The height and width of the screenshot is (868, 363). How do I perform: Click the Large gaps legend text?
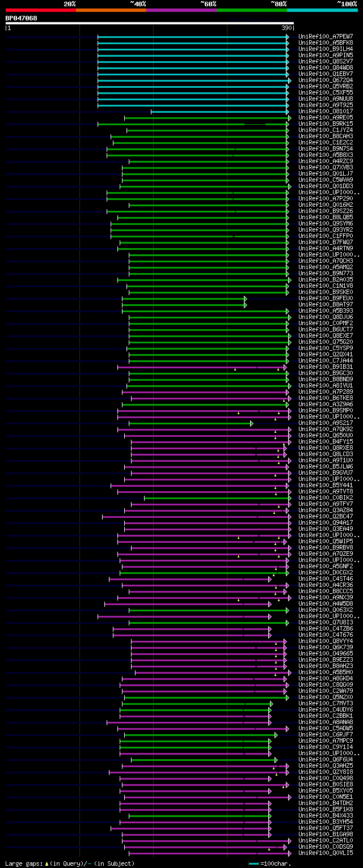coord(70,863)
